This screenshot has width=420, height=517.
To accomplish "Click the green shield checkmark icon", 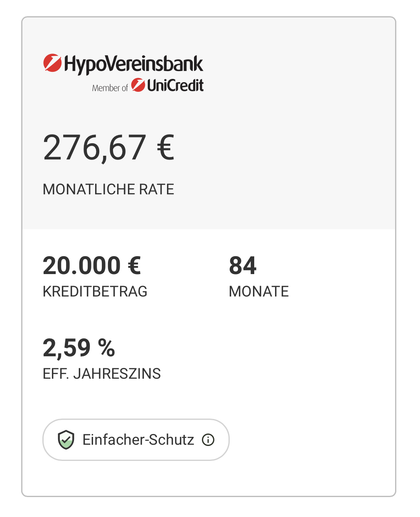I will point(66,440).
